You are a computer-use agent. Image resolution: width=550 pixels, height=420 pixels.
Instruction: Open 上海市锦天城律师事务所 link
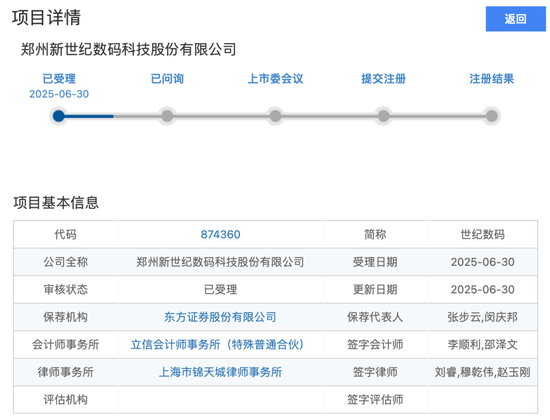[x=220, y=372]
